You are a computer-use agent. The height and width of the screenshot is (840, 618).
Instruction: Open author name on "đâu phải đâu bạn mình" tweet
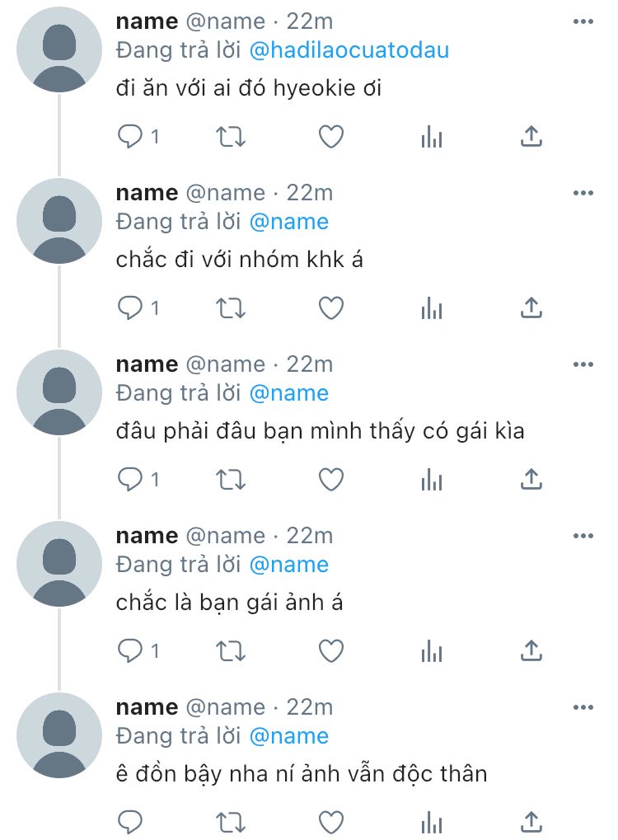[147, 364]
